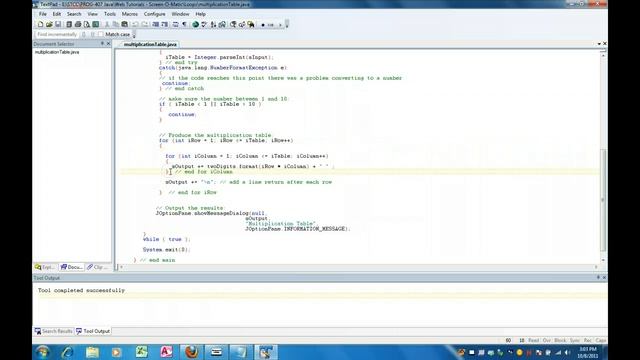
Task: Click the editor scroll up arrow
Action: pyautogui.click(x=603, y=55)
